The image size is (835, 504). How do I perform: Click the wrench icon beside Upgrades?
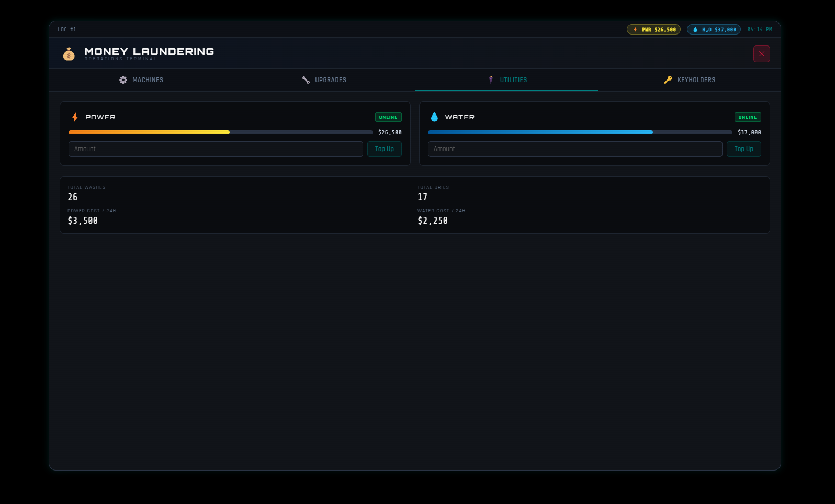(x=306, y=80)
